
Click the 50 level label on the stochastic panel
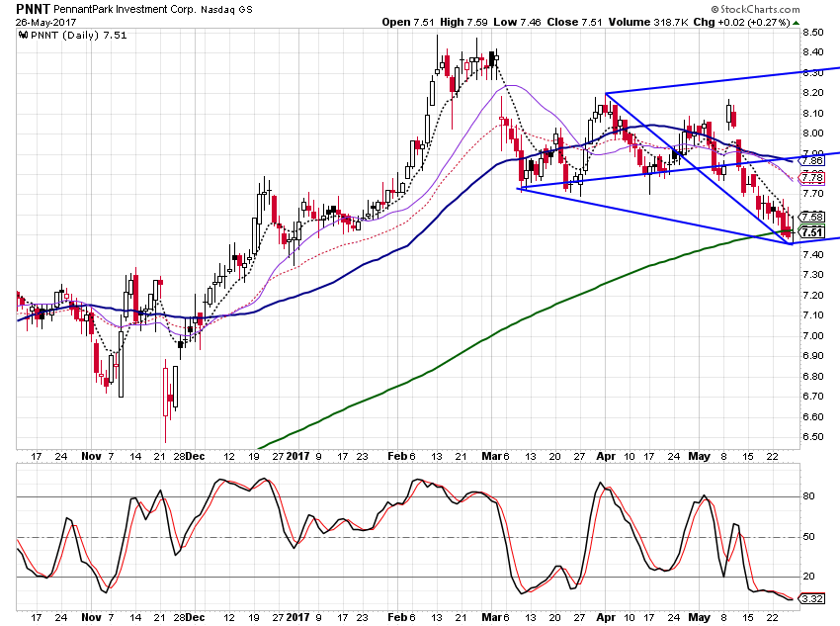(809, 536)
